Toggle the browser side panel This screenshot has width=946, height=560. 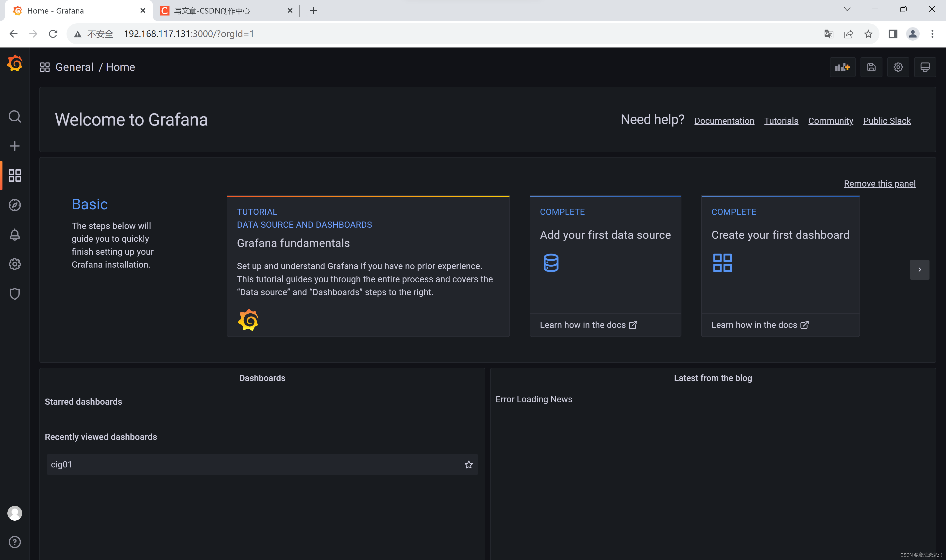(x=892, y=34)
